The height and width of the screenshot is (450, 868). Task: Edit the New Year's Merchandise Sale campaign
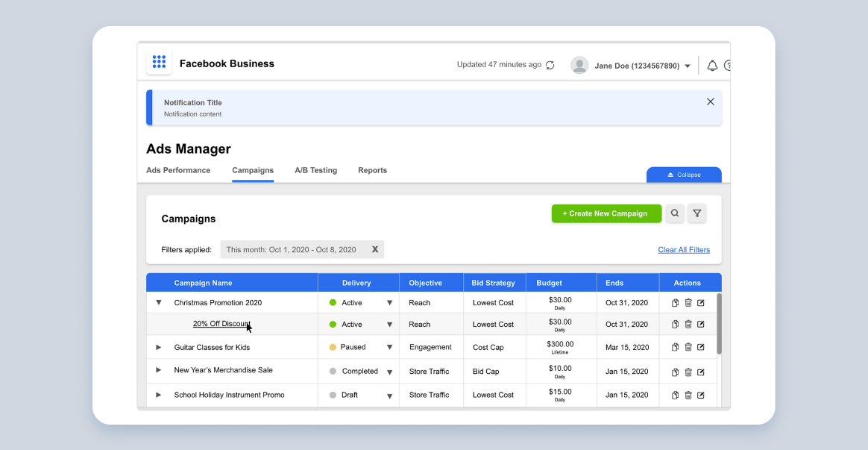click(x=701, y=372)
